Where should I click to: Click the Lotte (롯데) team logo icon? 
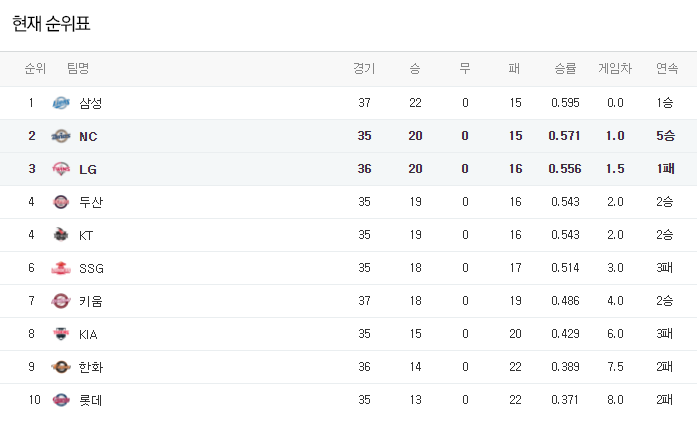(x=61, y=400)
